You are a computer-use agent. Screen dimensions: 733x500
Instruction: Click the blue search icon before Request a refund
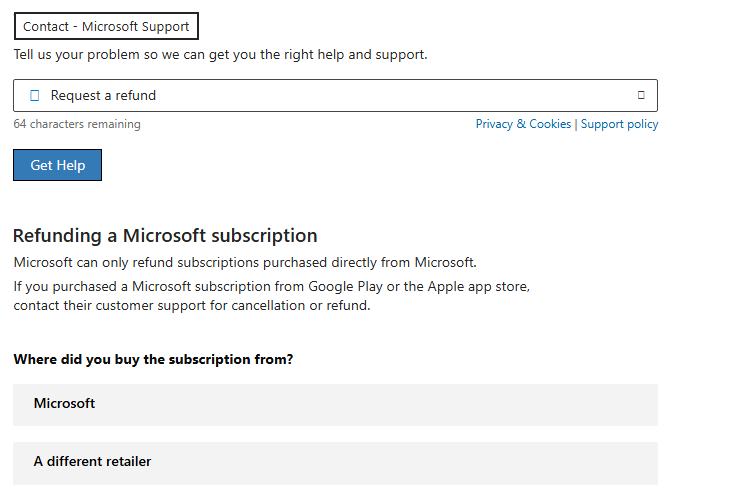(x=35, y=95)
